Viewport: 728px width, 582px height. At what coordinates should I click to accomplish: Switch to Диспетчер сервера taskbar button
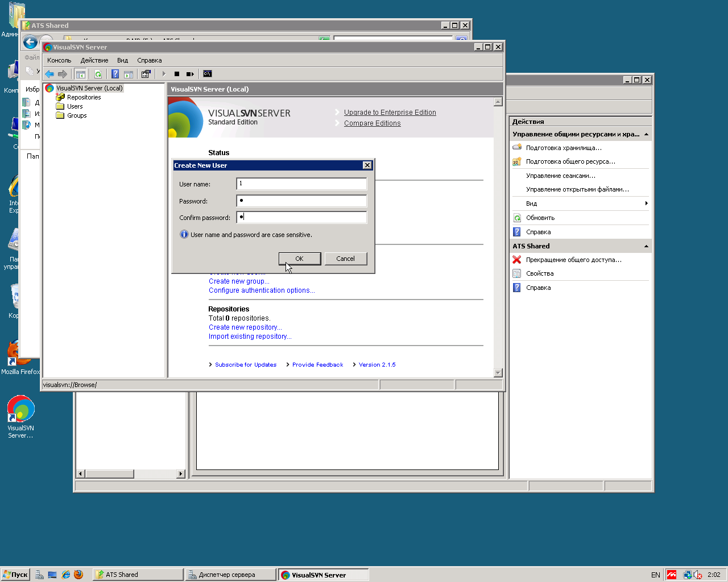(230, 575)
